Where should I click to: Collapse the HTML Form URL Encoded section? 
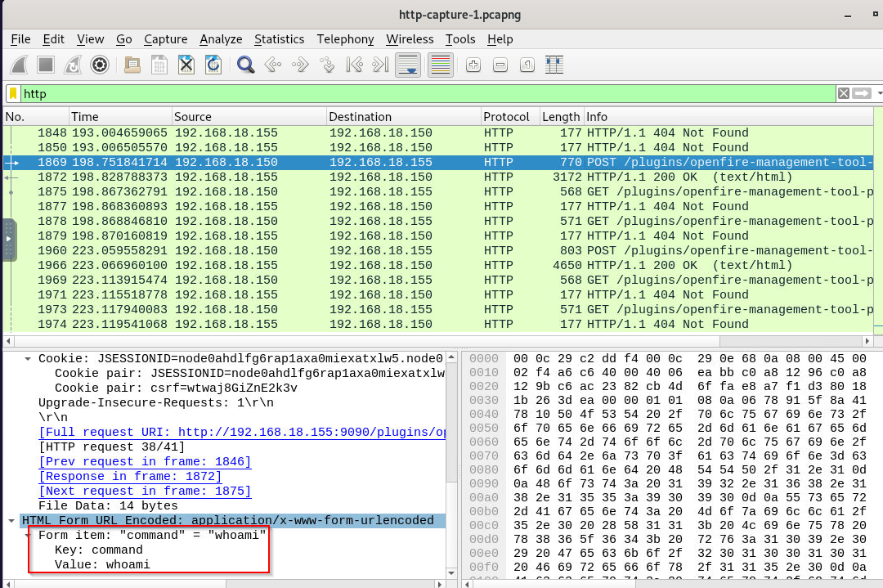[13, 521]
